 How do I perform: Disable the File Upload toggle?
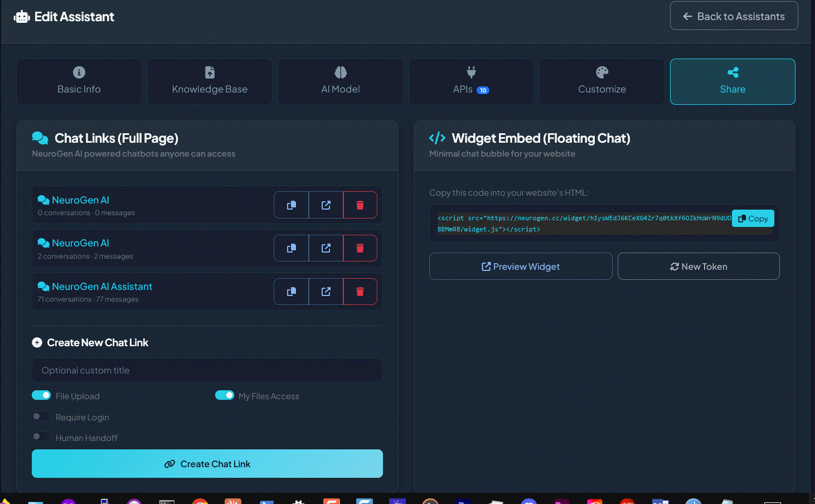[41, 394]
